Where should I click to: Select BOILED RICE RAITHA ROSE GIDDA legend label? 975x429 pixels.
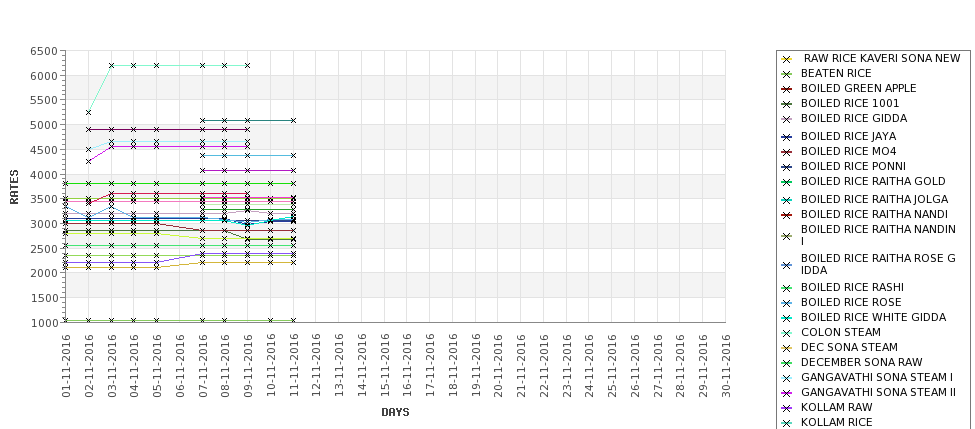(878, 264)
